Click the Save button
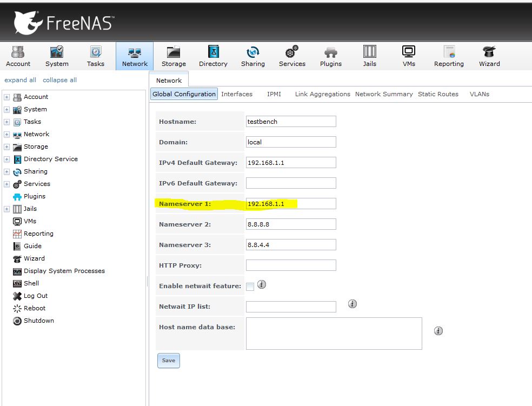This screenshot has width=532, height=406. (169, 361)
